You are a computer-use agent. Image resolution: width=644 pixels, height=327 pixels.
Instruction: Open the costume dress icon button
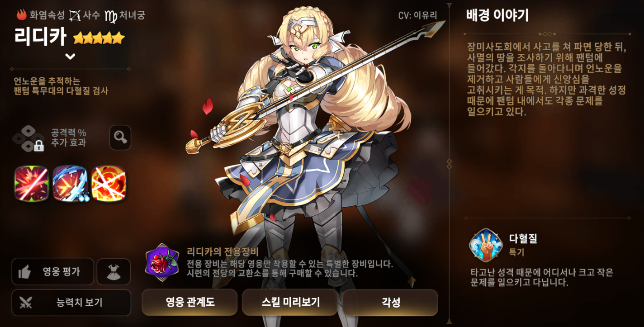(x=114, y=272)
